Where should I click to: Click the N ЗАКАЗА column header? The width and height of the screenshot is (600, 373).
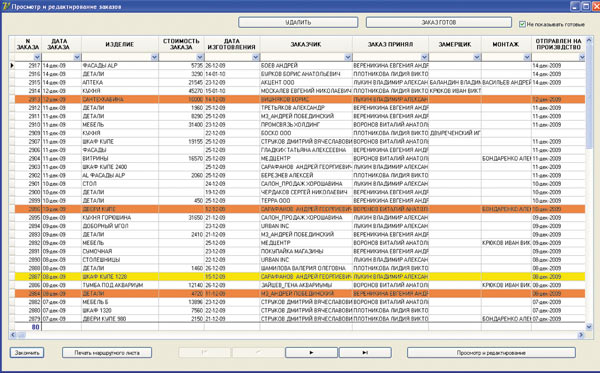point(28,44)
